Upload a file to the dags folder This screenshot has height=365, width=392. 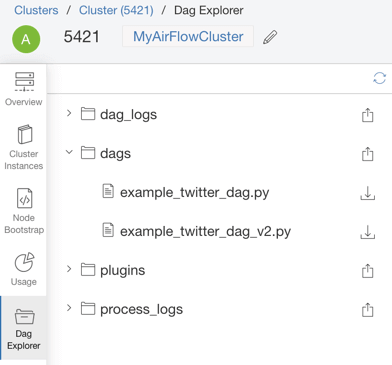coord(367,154)
